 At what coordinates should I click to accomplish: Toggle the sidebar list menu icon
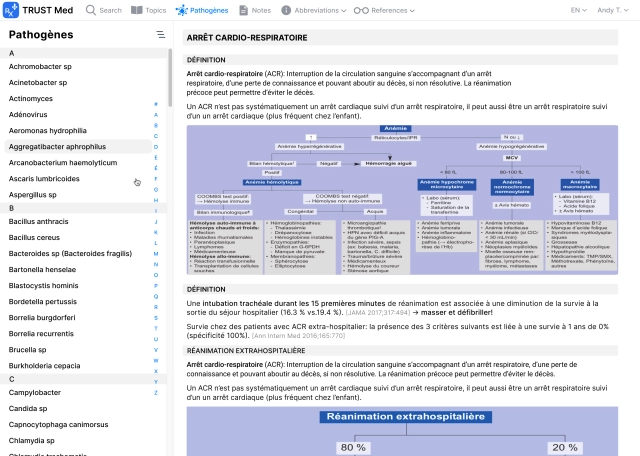(160, 34)
